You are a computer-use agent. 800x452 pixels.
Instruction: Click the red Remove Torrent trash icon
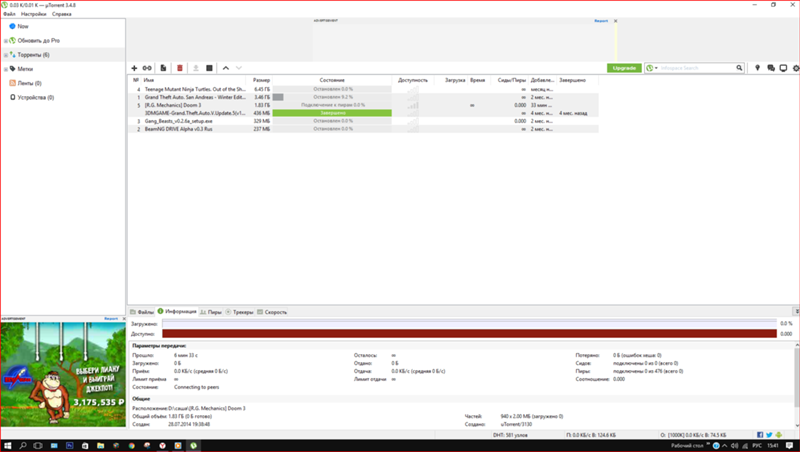click(x=180, y=68)
